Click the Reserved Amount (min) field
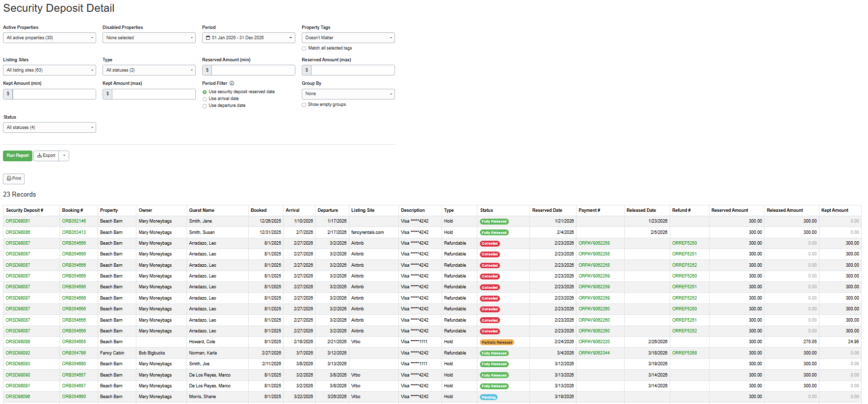 [x=253, y=70]
